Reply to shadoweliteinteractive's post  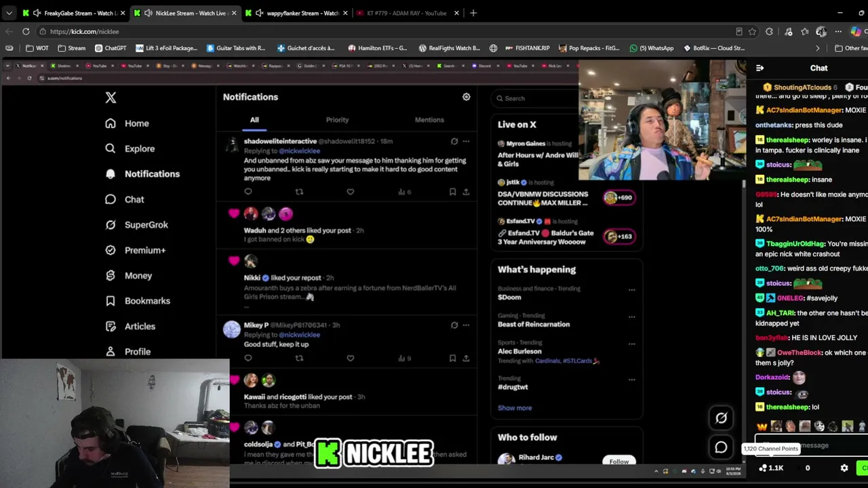pos(248,192)
